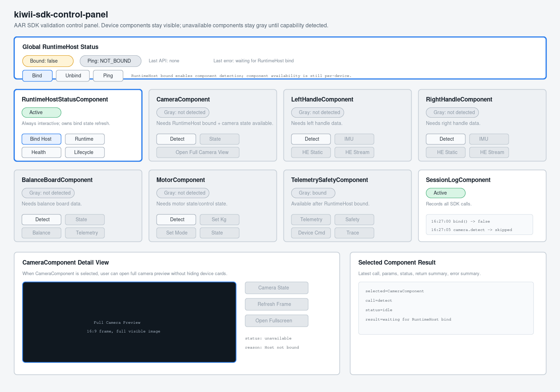
Task: Click the MotorComponent card title
Action: [181, 180]
